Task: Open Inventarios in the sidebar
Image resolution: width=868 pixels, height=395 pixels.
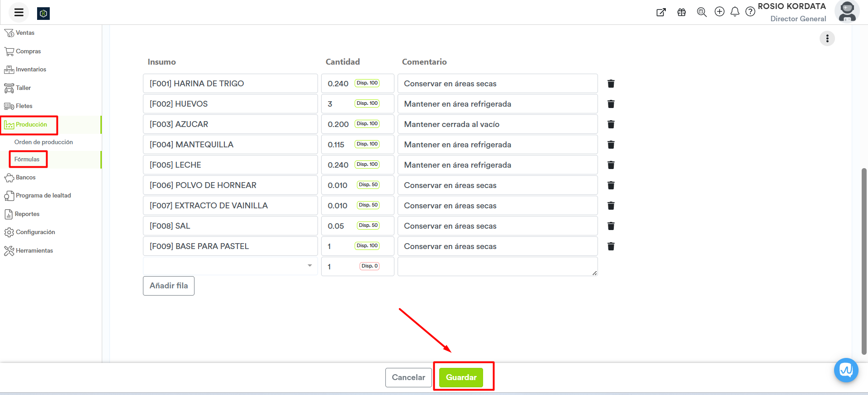Action: [31, 70]
